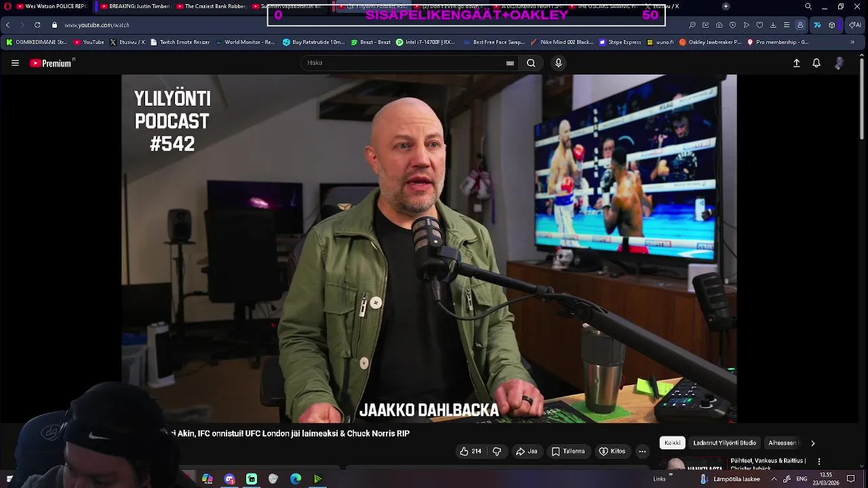The image size is (868, 488).
Task: Open Microsoft 365 Copilot taskbar icon
Action: (208, 479)
